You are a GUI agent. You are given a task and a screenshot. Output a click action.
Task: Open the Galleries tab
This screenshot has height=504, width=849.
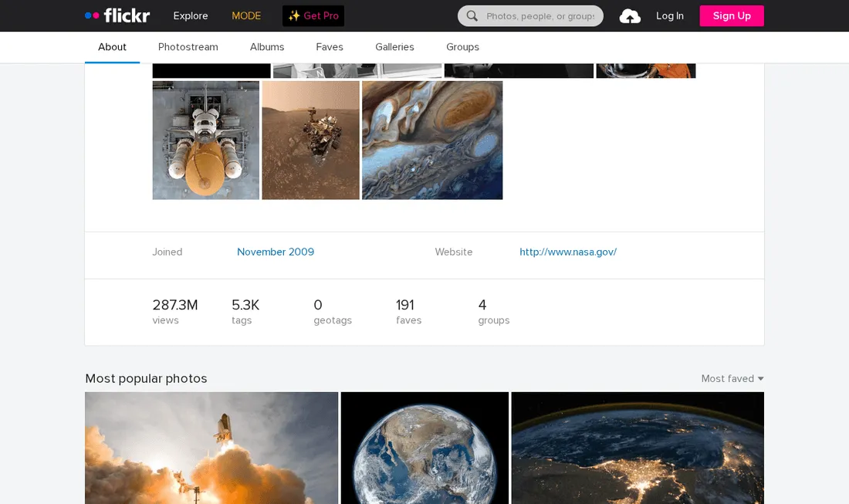(x=394, y=47)
